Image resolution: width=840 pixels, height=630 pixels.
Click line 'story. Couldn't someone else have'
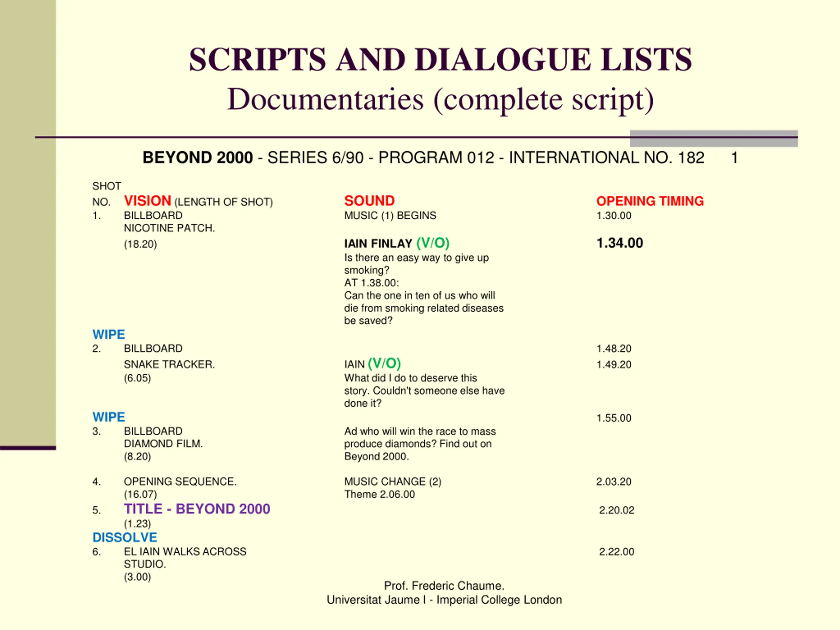tap(425, 391)
